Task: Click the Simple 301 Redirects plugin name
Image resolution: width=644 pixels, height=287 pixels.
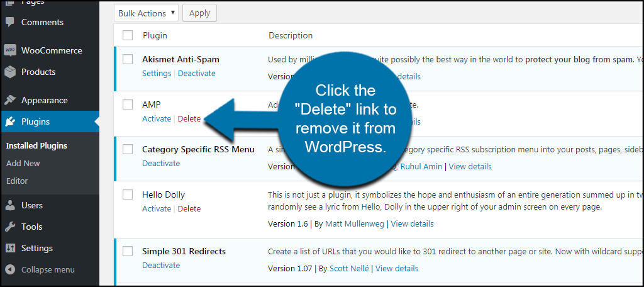Action: [184, 251]
